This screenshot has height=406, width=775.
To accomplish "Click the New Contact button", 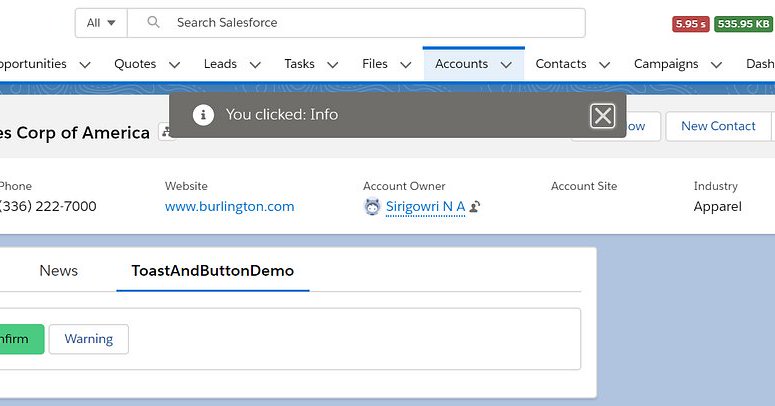I will pyautogui.click(x=718, y=126).
